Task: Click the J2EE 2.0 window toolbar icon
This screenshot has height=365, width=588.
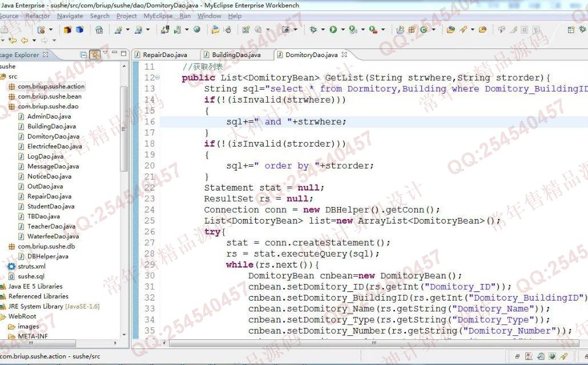Action: (x=99, y=30)
